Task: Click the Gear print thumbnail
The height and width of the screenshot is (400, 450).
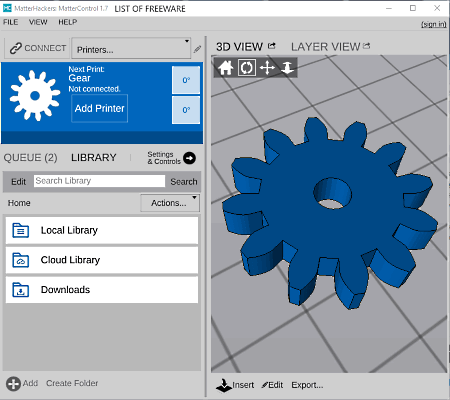Action: click(x=35, y=96)
